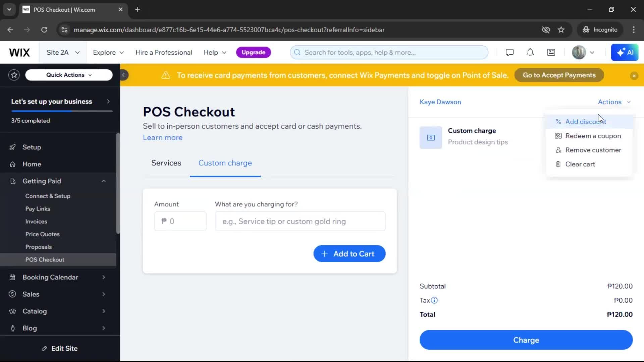Click the Catalog icon

[12, 311]
